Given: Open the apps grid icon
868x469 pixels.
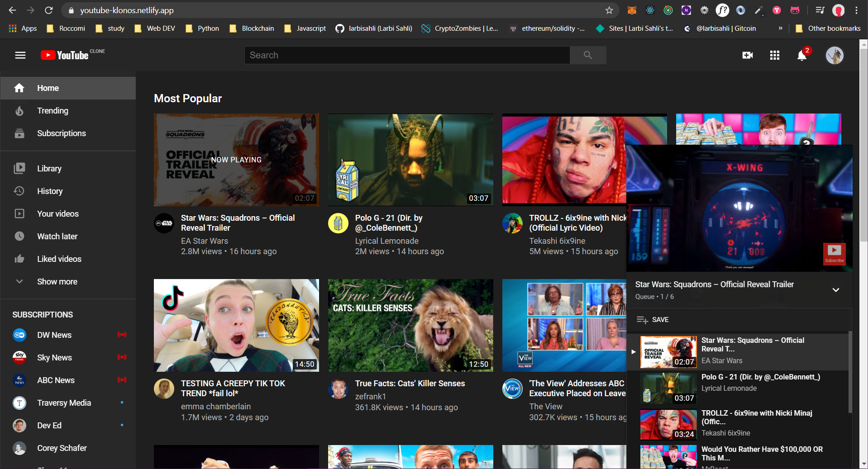Looking at the screenshot, I should (775, 55).
